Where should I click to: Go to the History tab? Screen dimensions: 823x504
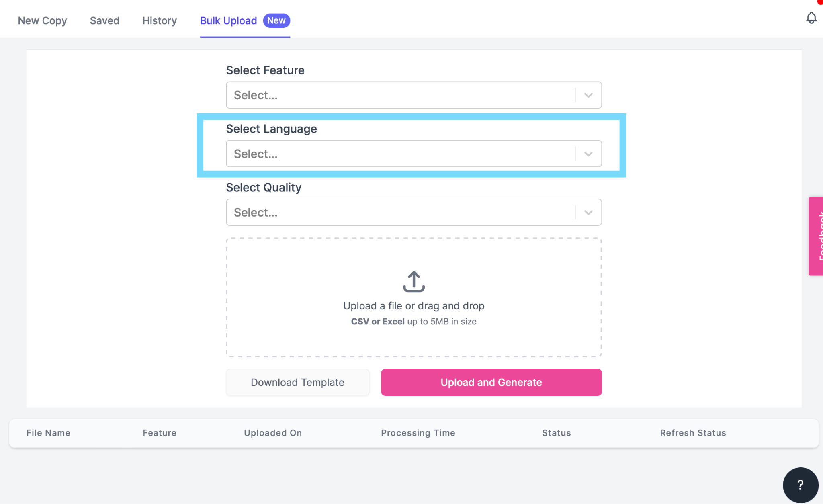click(x=160, y=20)
